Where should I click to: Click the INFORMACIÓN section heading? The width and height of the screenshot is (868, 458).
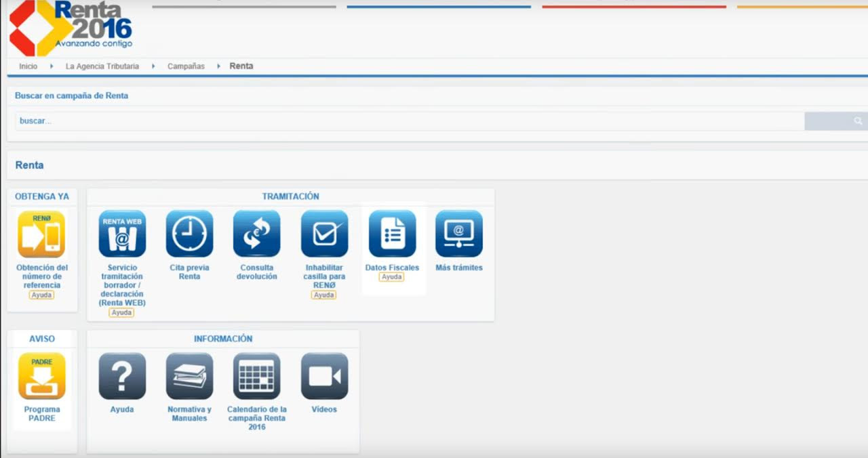pyautogui.click(x=223, y=339)
